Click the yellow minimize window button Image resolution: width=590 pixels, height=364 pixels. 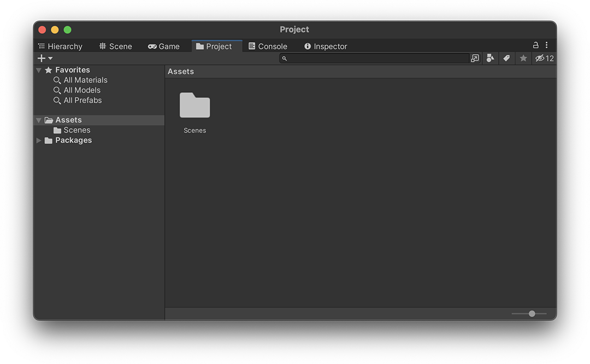tap(55, 29)
